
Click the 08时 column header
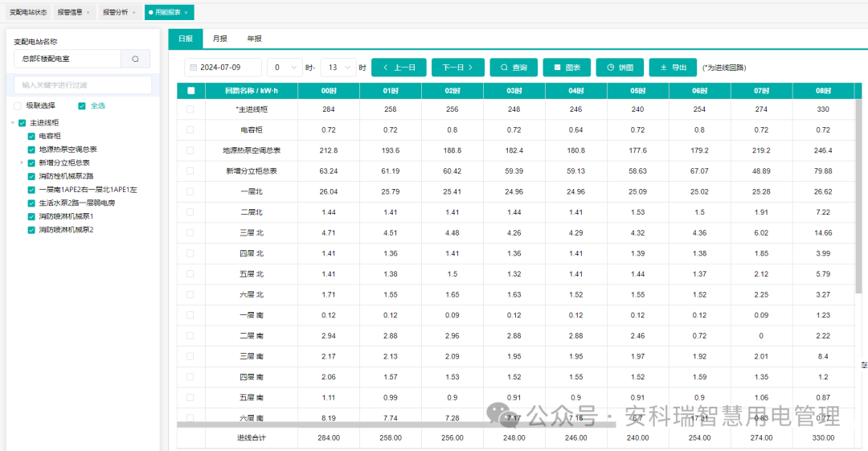point(823,91)
